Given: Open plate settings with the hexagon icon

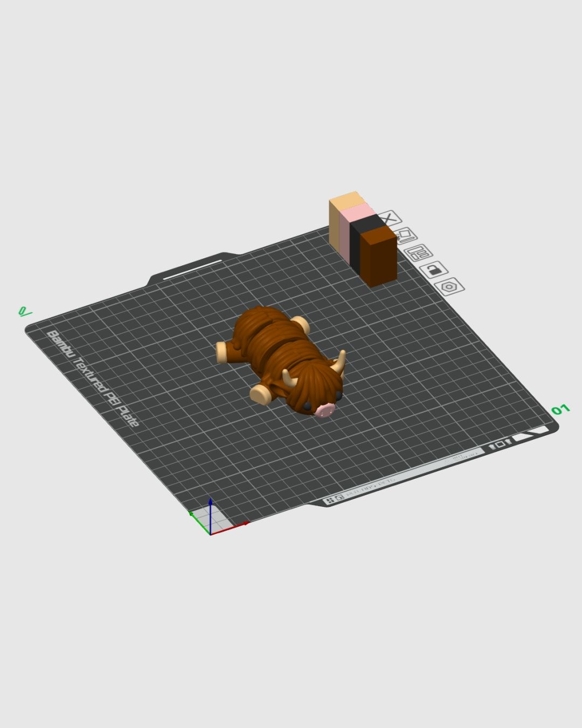Looking at the screenshot, I should click(x=449, y=286).
